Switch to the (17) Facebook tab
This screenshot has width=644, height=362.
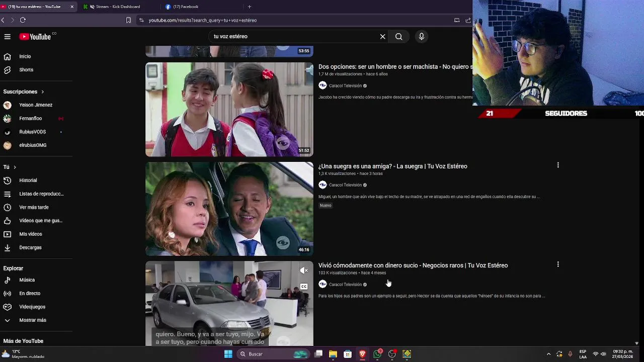[x=185, y=7]
